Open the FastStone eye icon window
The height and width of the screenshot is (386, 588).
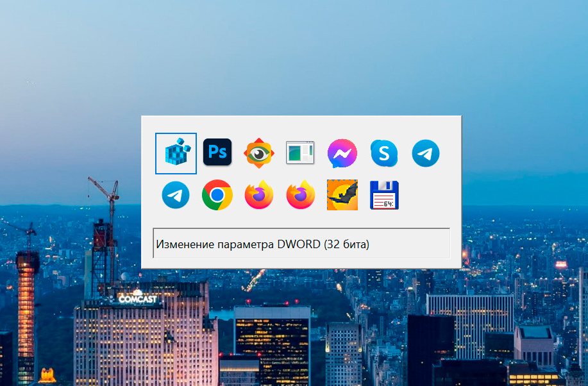pos(259,153)
